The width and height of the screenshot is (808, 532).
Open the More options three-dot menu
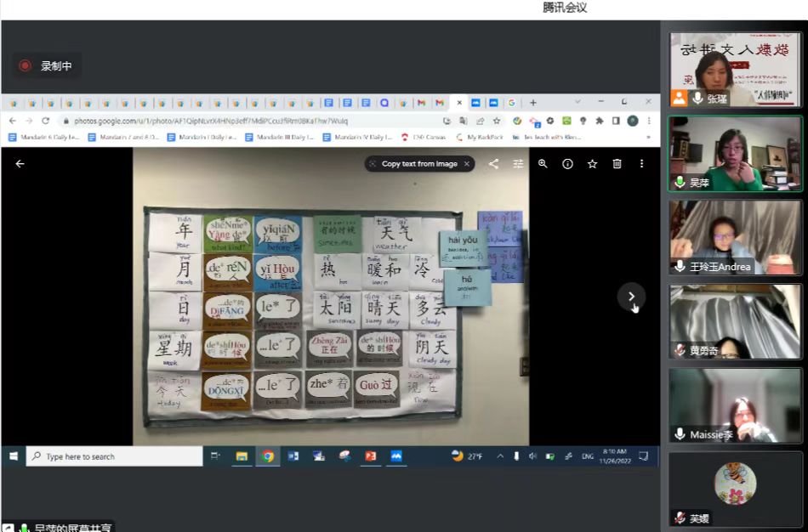[x=642, y=164]
